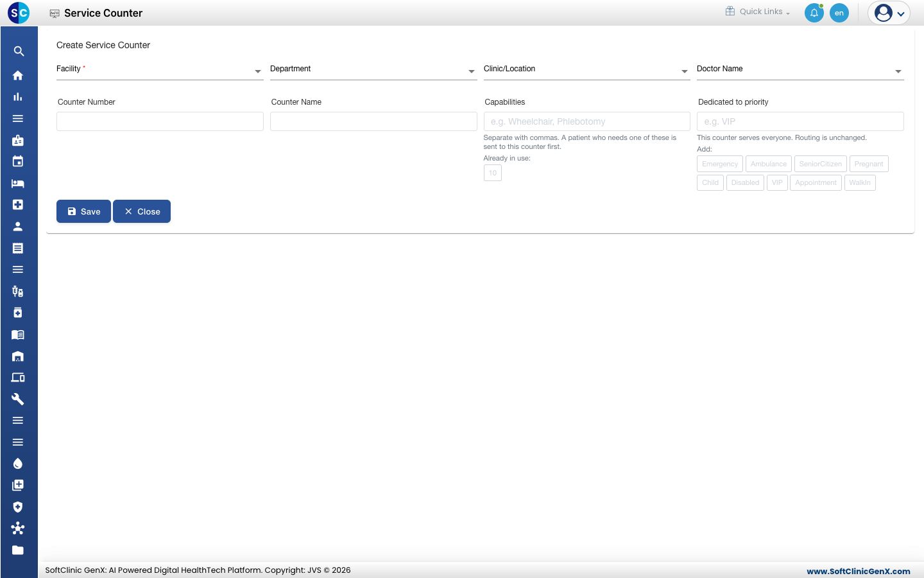Add the Pregnant priority chip

click(869, 164)
